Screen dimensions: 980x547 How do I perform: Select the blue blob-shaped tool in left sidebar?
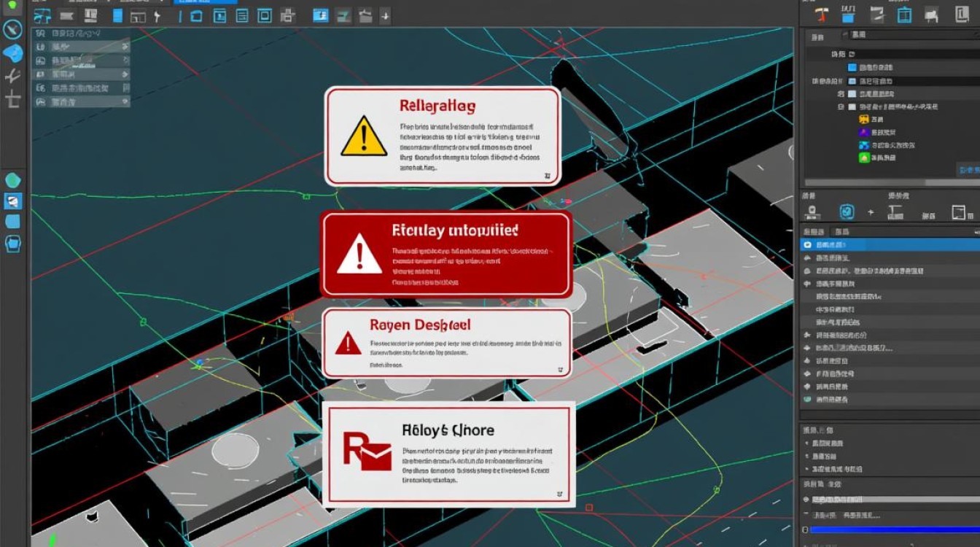click(13, 53)
